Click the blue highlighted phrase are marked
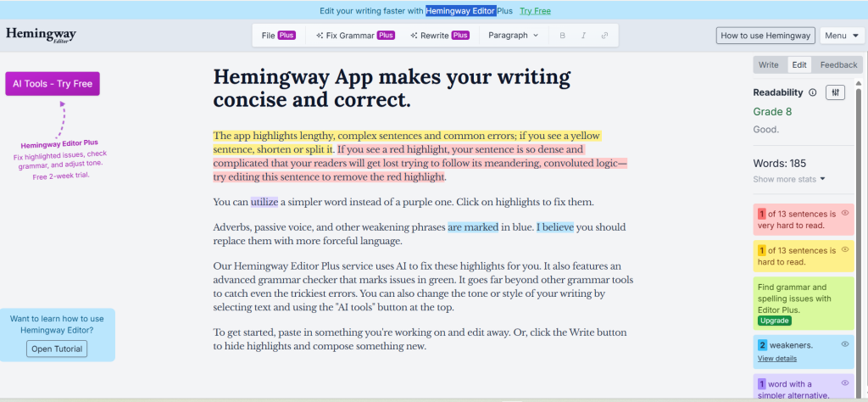This screenshot has width=868, height=402. click(473, 227)
